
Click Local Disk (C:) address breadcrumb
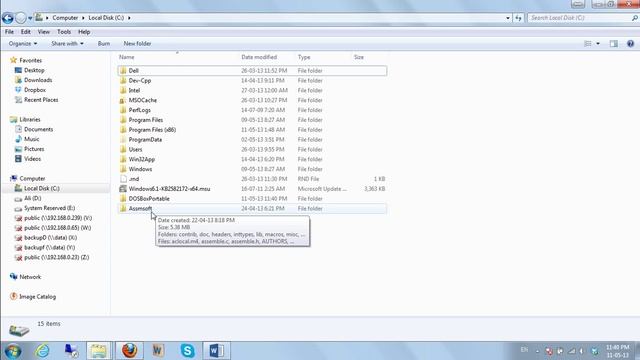click(x=106, y=18)
